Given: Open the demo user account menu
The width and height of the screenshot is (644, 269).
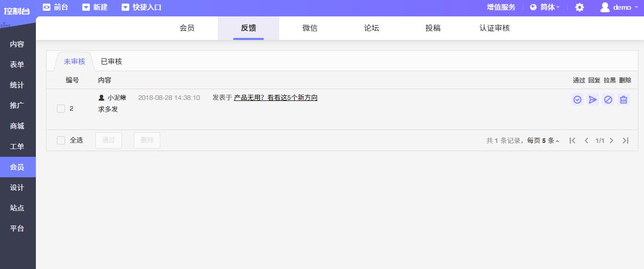Looking at the screenshot, I should coord(619,7).
